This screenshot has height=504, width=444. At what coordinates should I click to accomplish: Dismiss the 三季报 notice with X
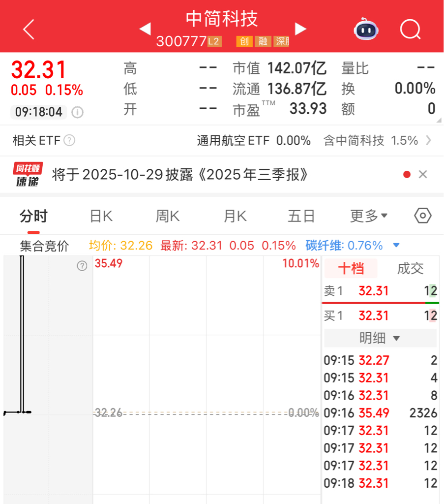(423, 174)
